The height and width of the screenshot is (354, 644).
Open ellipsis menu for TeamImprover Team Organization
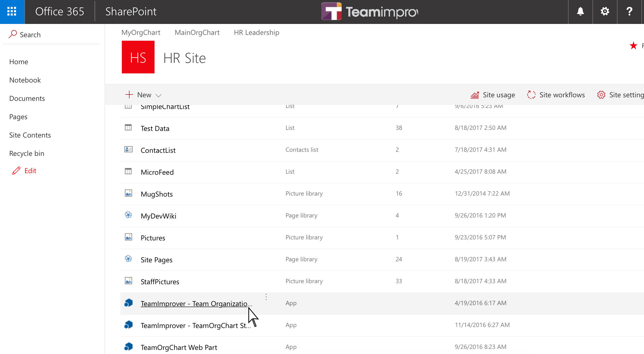[x=266, y=297]
